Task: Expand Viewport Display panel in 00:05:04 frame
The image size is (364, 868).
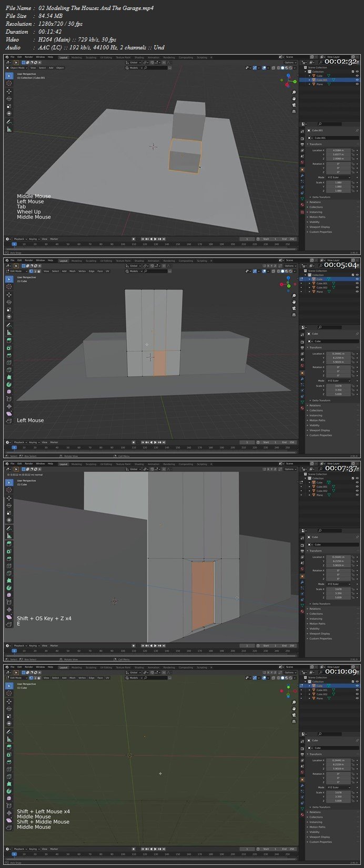Action: 320,430
